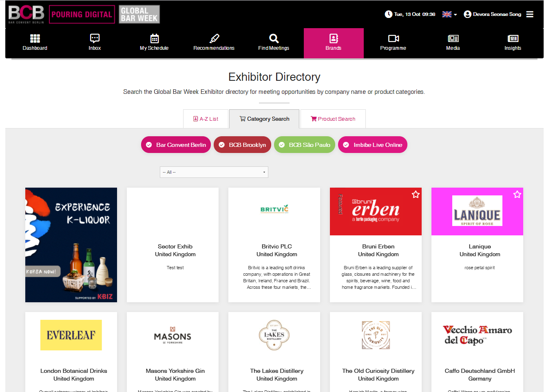The height and width of the screenshot is (392, 544).
Task: Click the Exhibitor Directory heading
Action: point(274,77)
